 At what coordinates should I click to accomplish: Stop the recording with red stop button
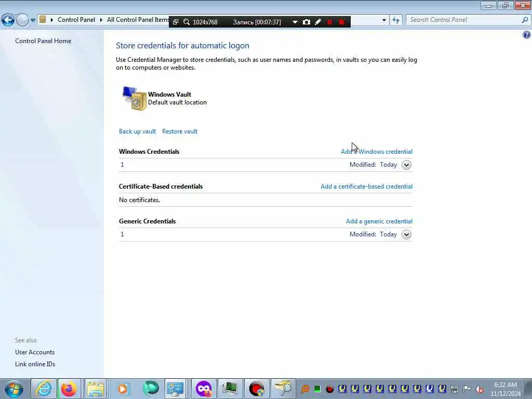click(x=342, y=22)
